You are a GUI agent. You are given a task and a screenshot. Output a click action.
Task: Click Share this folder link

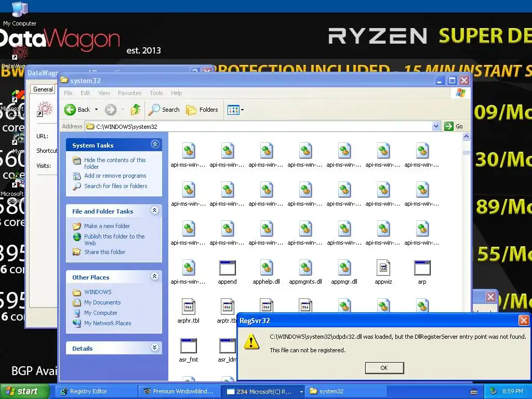pos(104,252)
